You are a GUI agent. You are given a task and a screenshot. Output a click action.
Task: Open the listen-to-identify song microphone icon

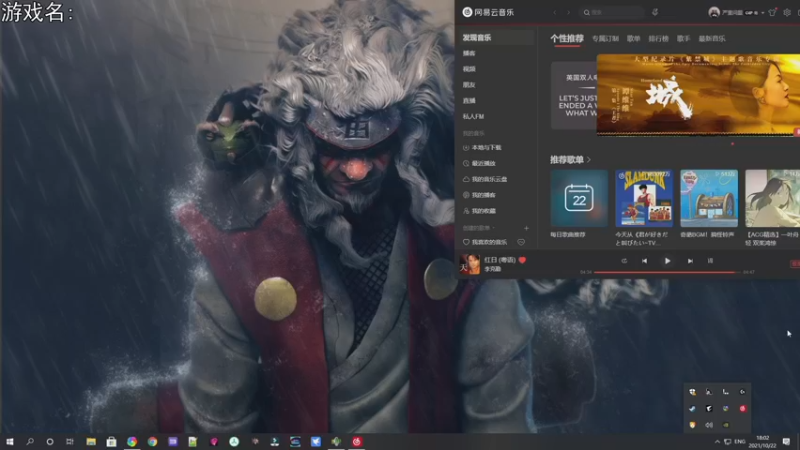pyautogui.click(x=655, y=12)
